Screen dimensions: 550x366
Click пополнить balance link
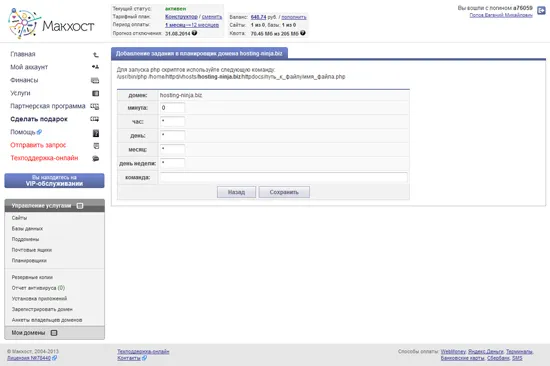(x=294, y=17)
